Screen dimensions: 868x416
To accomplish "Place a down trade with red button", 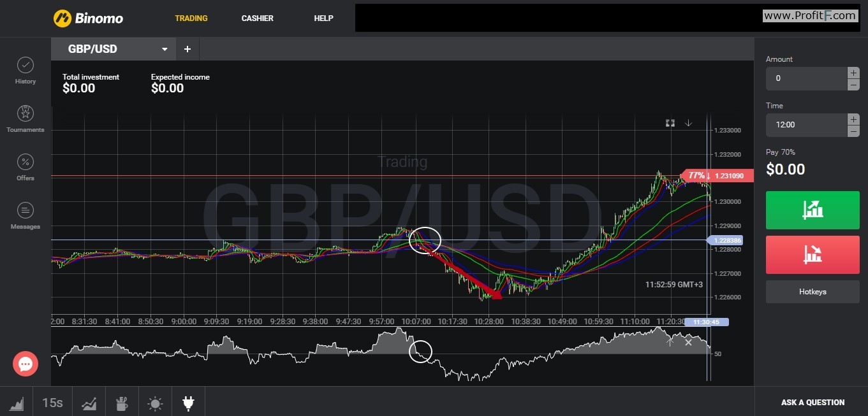I will [813, 254].
